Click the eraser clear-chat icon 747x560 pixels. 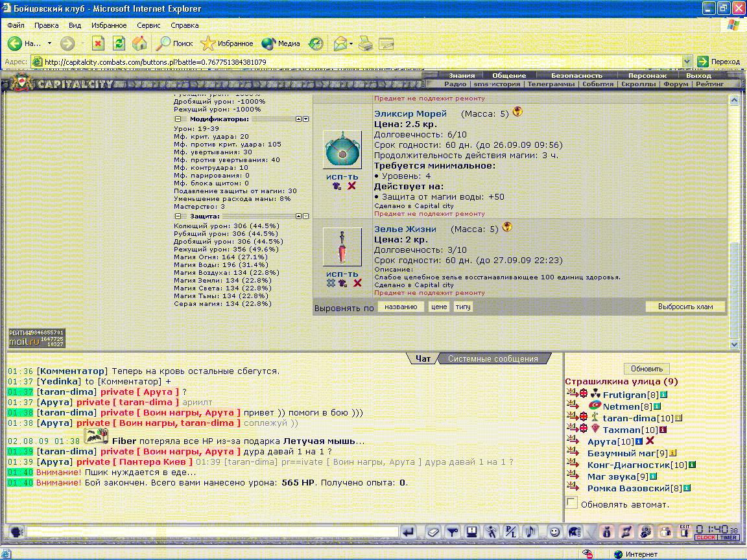433,532
